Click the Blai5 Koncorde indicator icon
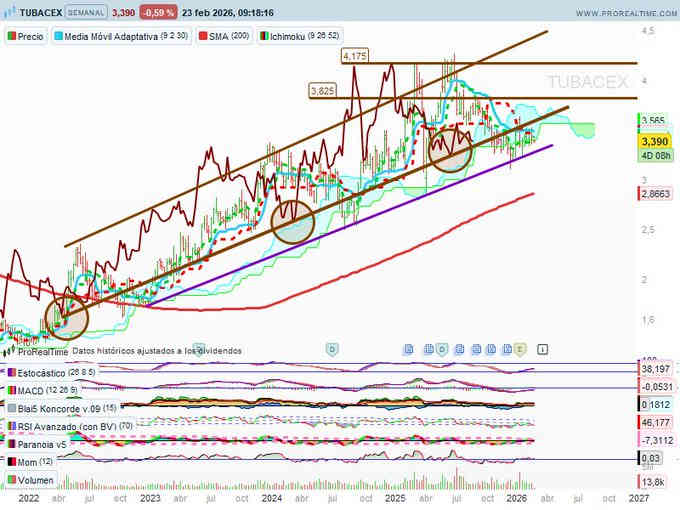The width and height of the screenshot is (680, 510). tap(11, 408)
